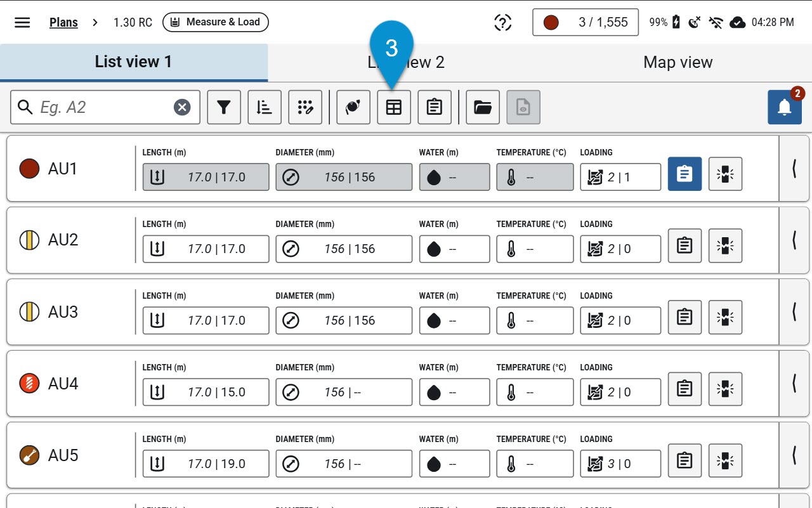
Task: Edit the AU3 diameter field
Action: click(x=344, y=320)
